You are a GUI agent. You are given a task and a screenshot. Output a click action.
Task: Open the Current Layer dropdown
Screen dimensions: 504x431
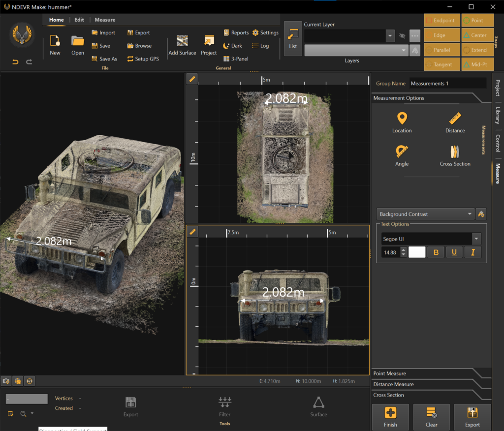point(390,36)
